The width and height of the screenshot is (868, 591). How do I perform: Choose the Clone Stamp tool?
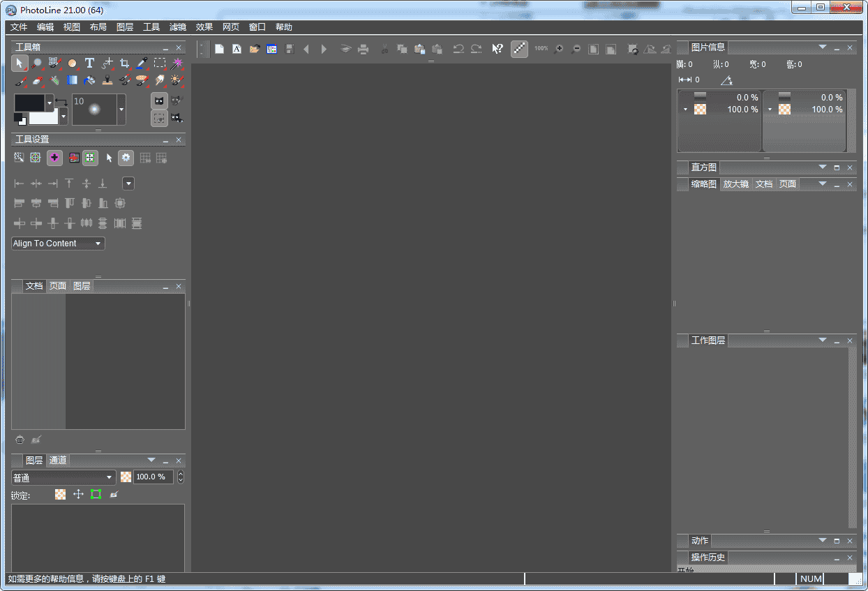click(107, 80)
